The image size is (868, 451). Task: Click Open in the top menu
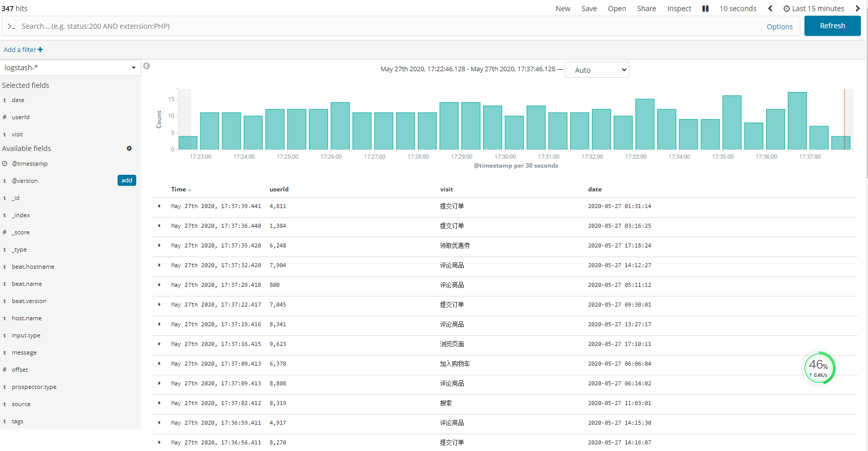[x=617, y=9]
